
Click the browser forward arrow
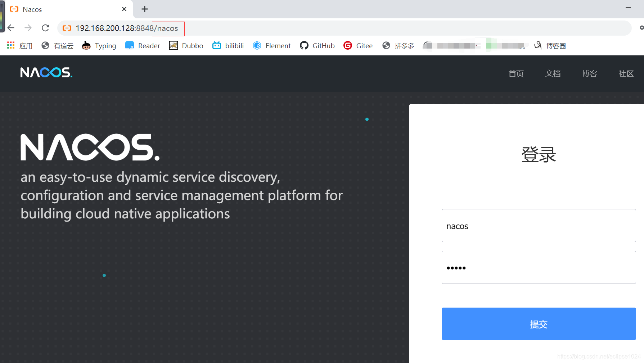click(x=28, y=28)
